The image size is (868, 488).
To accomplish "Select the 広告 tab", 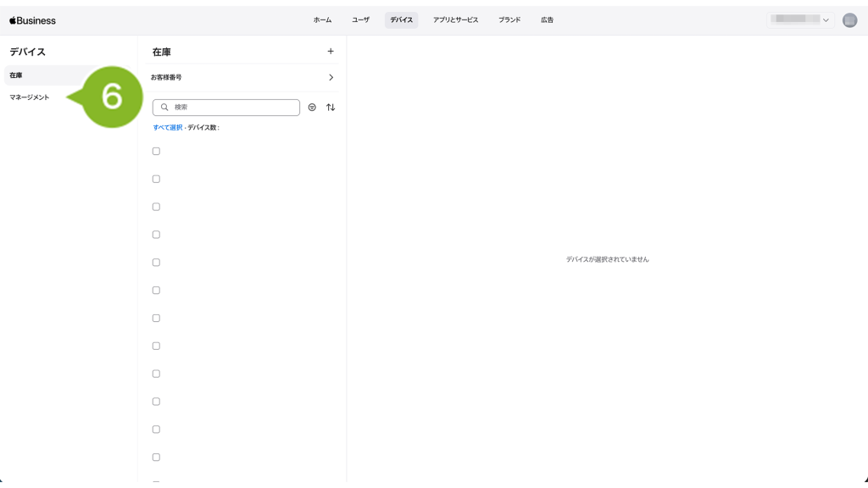I will coord(547,20).
